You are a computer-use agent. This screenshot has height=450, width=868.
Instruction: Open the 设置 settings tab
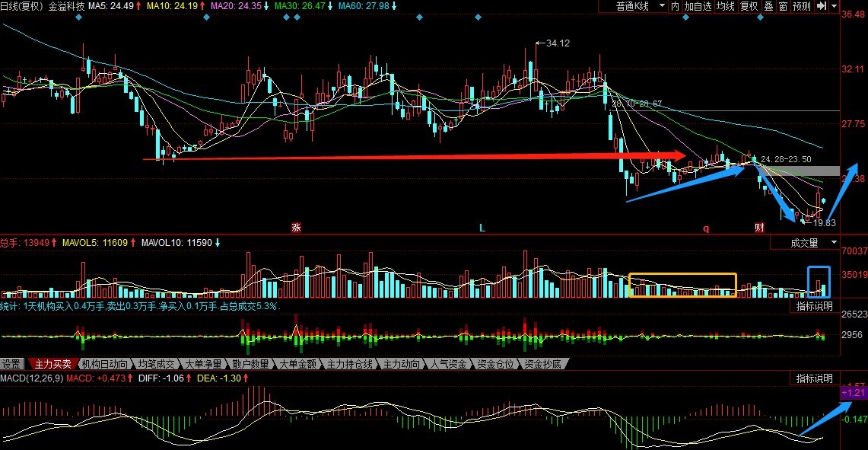pyautogui.click(x=11, y=364)
